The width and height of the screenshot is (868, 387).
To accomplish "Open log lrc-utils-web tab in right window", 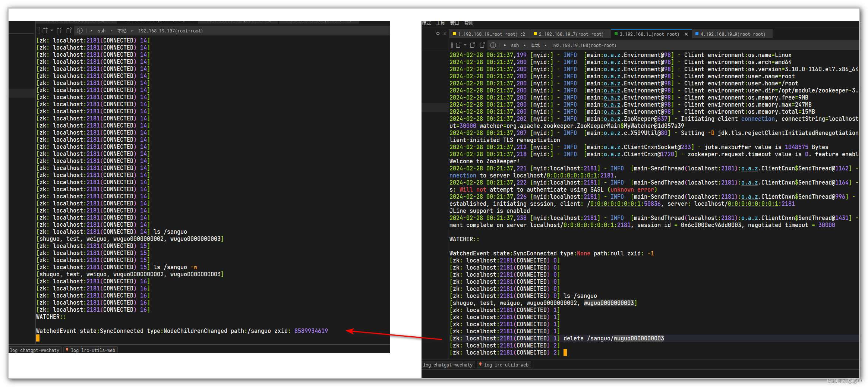I will click(x=504, y=365).
